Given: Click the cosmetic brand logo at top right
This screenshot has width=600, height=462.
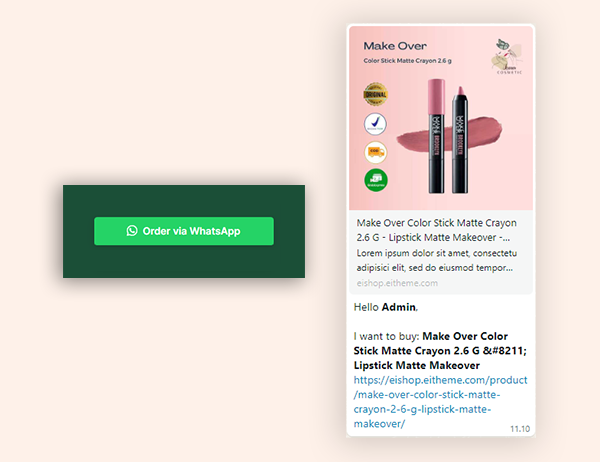Looking at the screenshot, I should tap(507, 57).
